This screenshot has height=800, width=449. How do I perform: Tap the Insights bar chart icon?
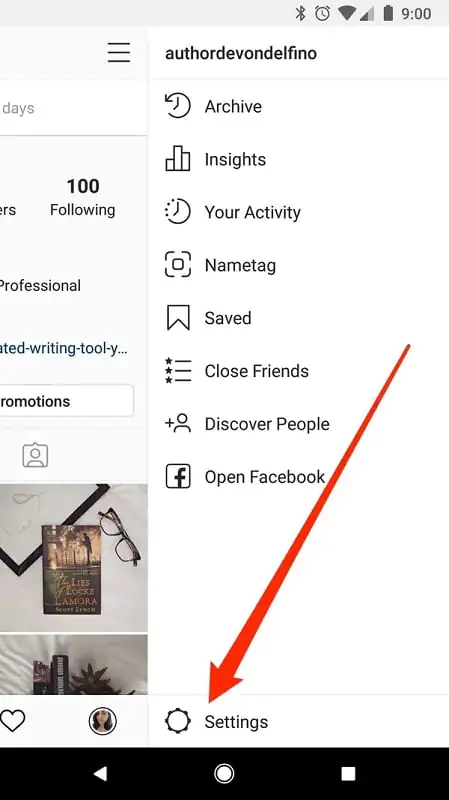coord(178,159)
